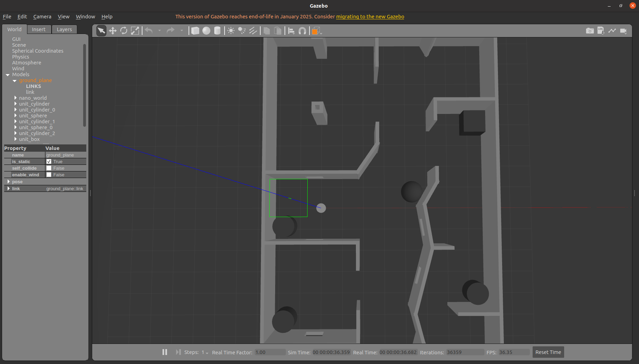Screen dimensions: 639x364
Task: Switch to the World tab
Action: (15, 29)
